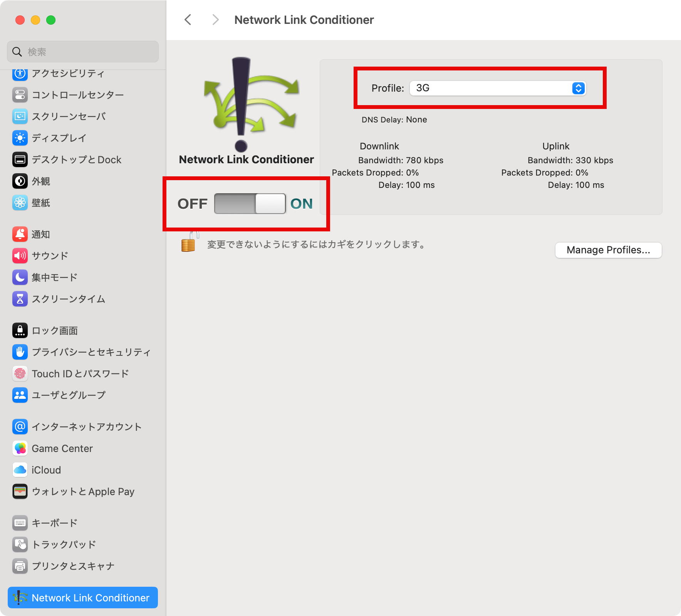Click the Uplink heading
681x616 pixels.
tap(556, 146)
